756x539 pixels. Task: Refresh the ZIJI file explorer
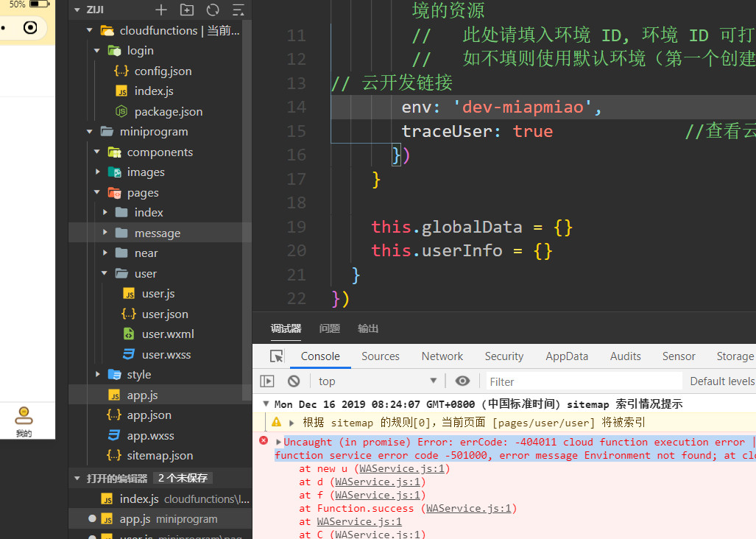(x=213, y=10)
